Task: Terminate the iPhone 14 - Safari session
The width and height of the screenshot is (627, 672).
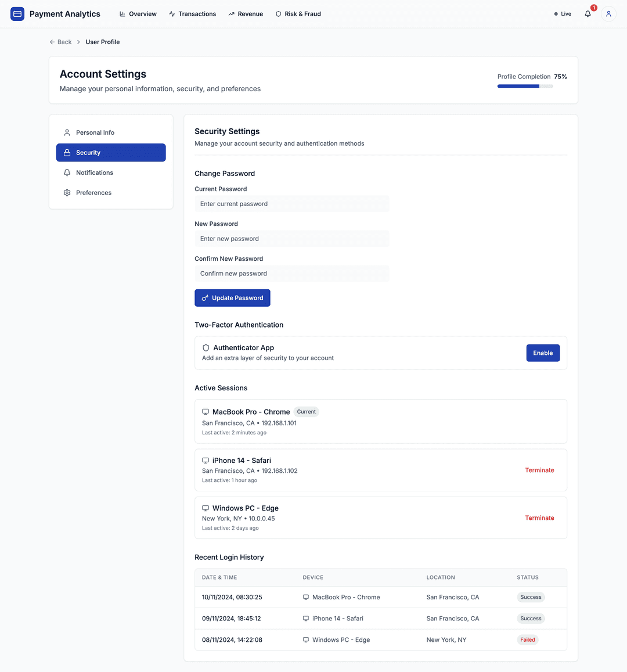Action: [x=539, y=470]
